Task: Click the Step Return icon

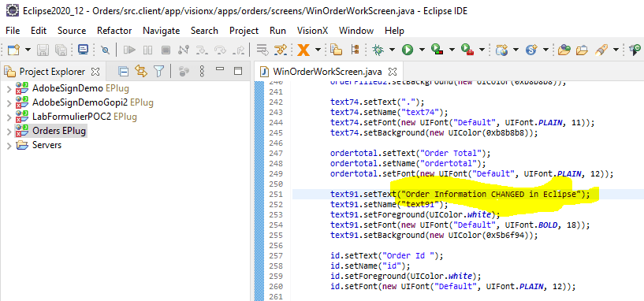Action: (x=239, y=50)
